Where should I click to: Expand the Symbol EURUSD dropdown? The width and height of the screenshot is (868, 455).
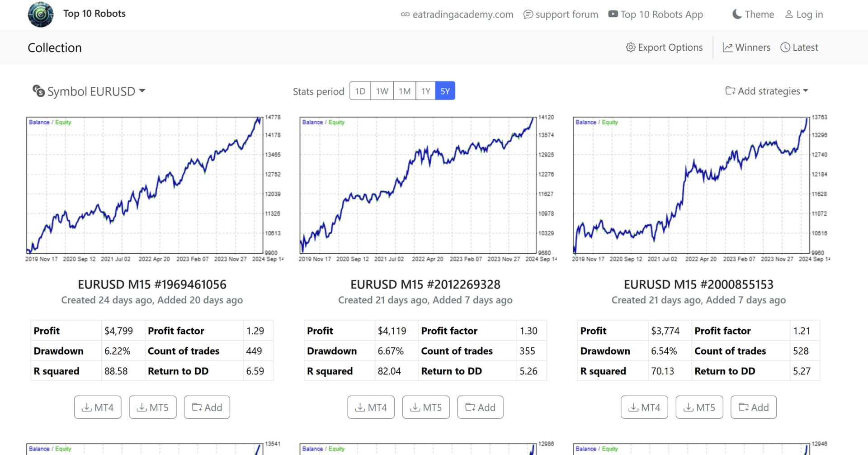pos(89,91)
